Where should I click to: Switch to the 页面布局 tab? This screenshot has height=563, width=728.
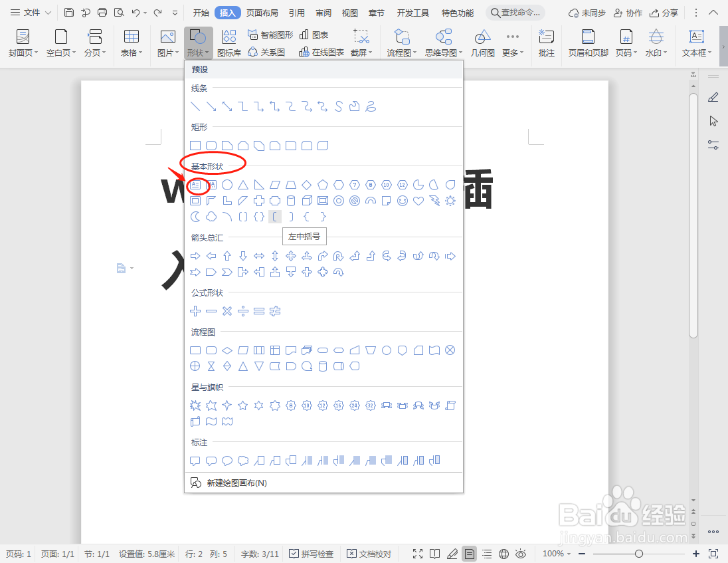(x=262, y=13)
